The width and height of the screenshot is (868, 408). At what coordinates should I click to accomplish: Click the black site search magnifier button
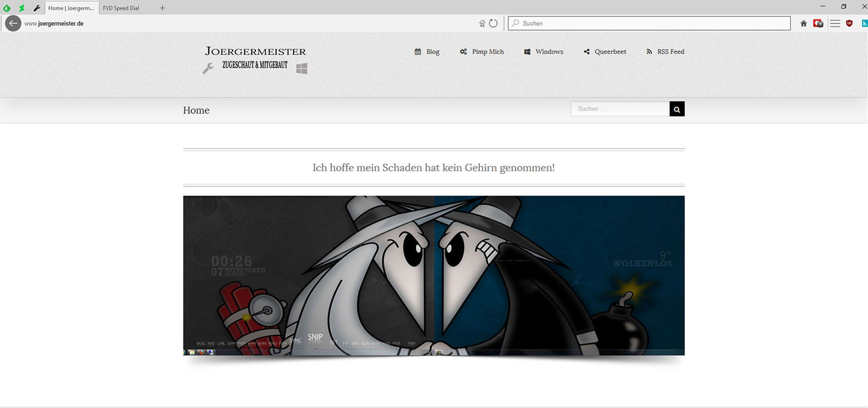pyautogui.click(x=677, y=109)
